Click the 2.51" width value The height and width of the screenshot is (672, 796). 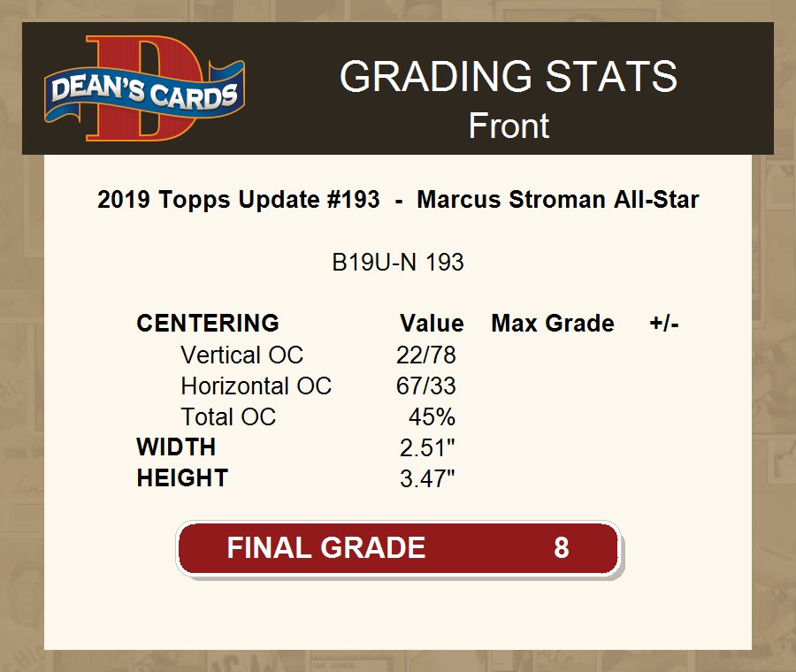pos(427,448)
